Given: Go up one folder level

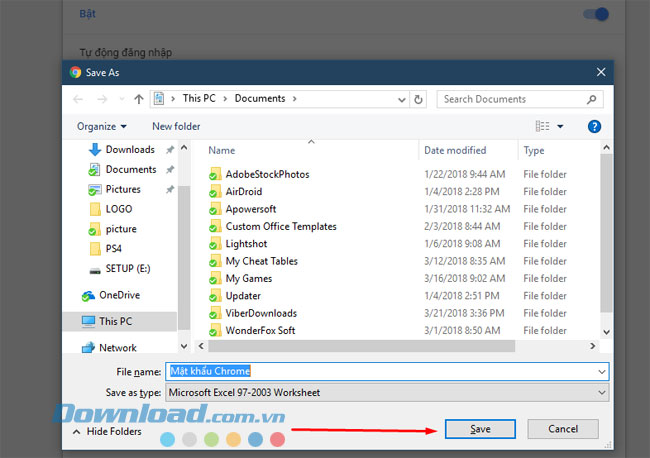Looking at the screenshot, I should 139,99.
